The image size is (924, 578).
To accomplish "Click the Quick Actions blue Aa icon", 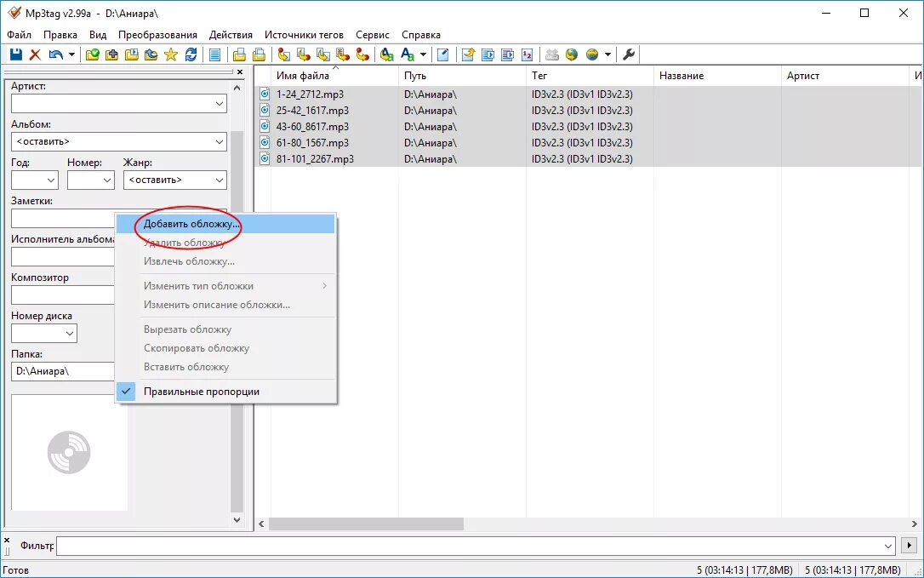I will point(408,54).
